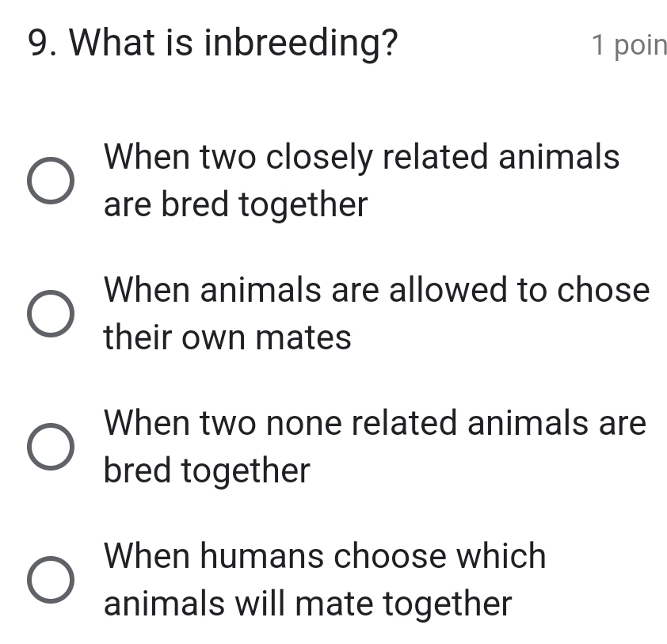Tap the text "When animals are allowed to chose"
667x644 pixels.
377,289
